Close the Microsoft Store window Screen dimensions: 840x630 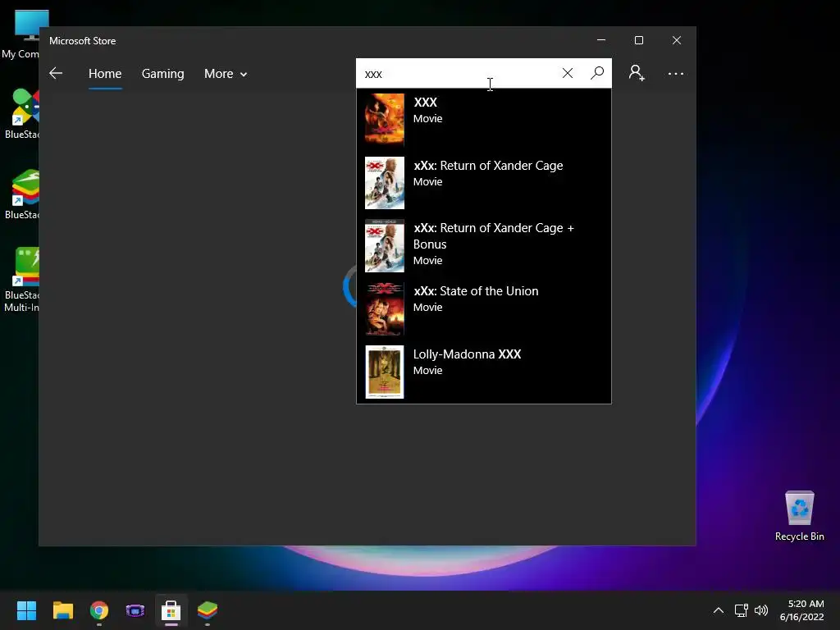tap(677, 40)
